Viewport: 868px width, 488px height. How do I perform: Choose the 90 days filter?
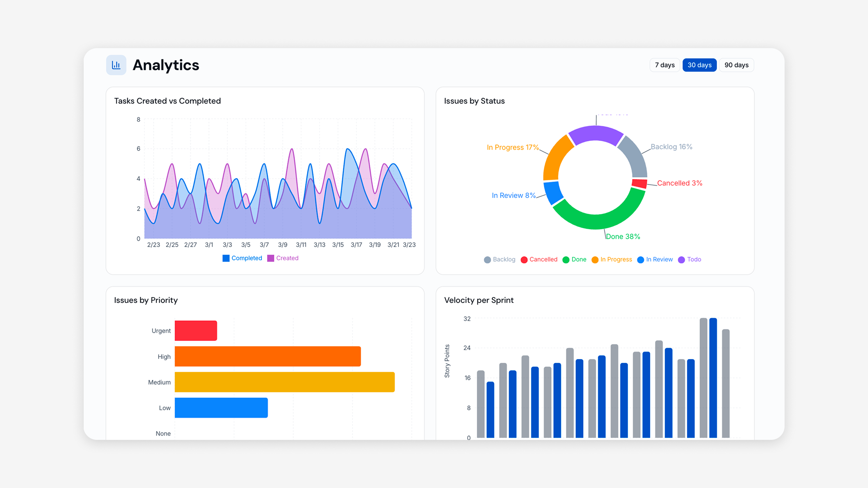click(736, 65)
